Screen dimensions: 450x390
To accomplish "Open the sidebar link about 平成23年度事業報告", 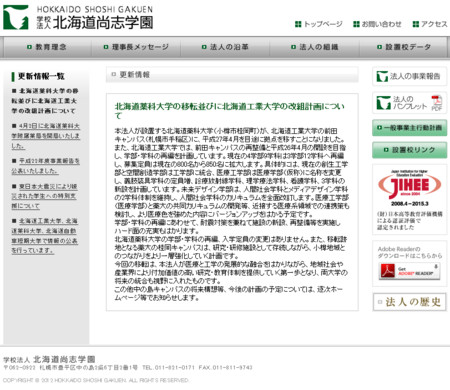I will tap(46, 166).
